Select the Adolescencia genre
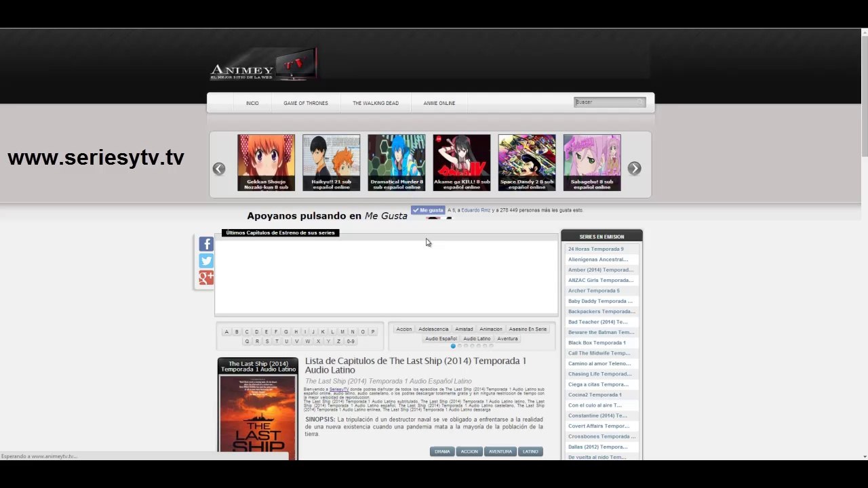Screen dimensions: 868x488 (x=433, y=329)
